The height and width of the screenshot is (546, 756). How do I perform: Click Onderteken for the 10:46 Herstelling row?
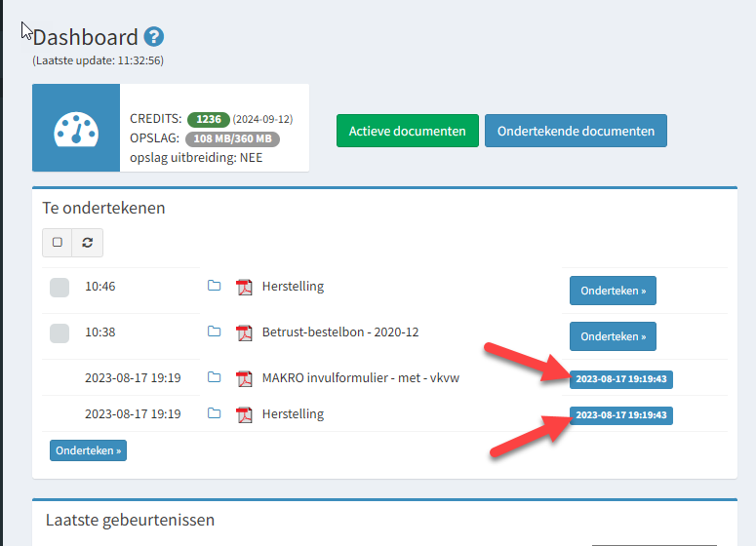[x=613, y=291]
